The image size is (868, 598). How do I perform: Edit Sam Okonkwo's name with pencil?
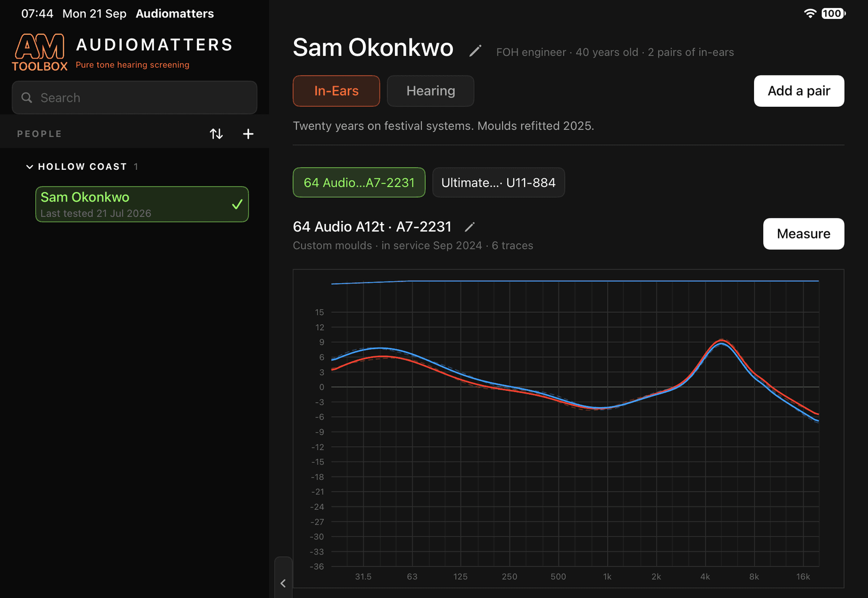pyautogui.click(x=475, y=51)
